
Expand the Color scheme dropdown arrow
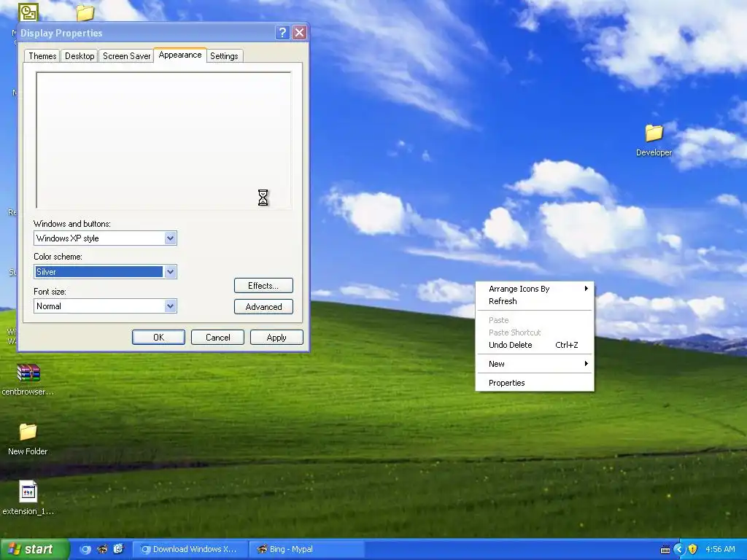[x=170, y=272]
